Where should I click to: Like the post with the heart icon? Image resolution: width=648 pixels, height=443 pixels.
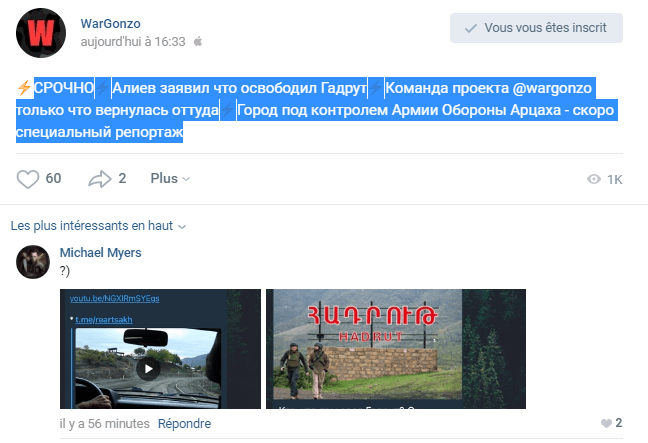point(28,179)
